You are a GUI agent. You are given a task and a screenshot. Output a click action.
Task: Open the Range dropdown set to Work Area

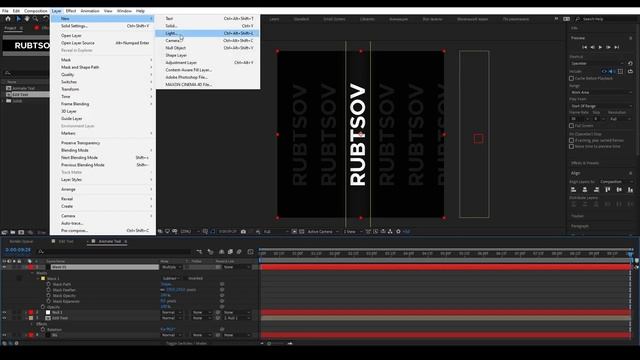(601, 93)
